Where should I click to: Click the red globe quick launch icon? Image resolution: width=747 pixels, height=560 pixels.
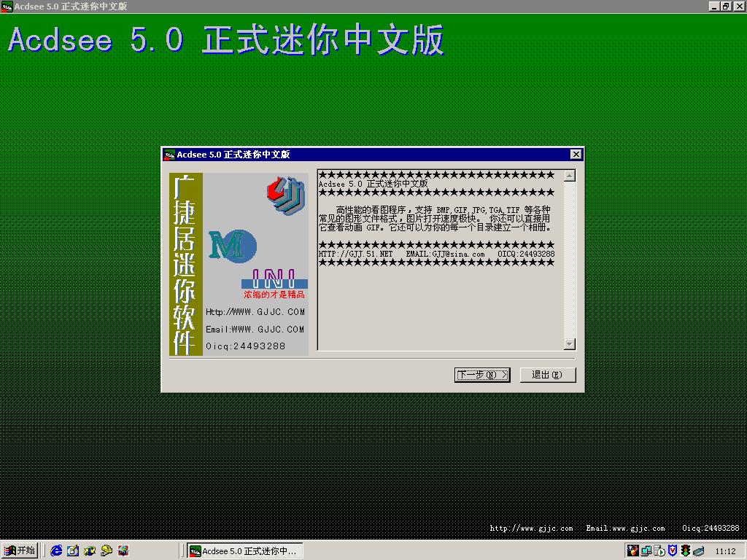point(123,551)
